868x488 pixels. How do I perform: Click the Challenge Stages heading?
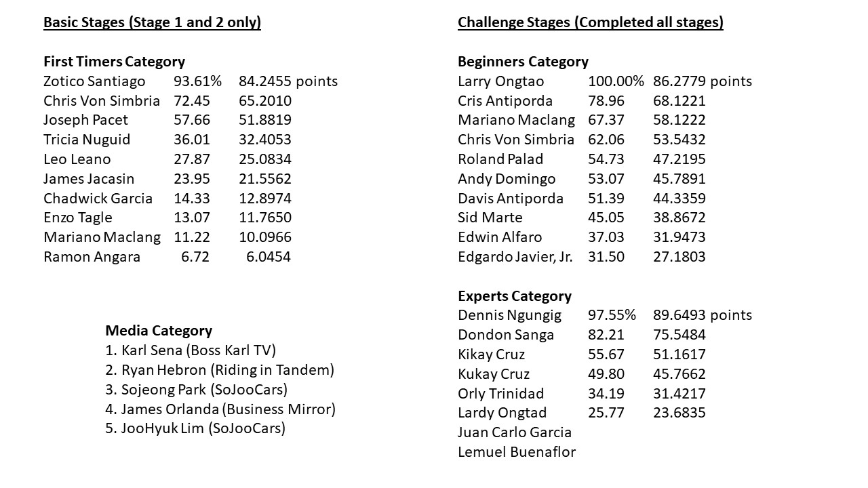[590, 22]
